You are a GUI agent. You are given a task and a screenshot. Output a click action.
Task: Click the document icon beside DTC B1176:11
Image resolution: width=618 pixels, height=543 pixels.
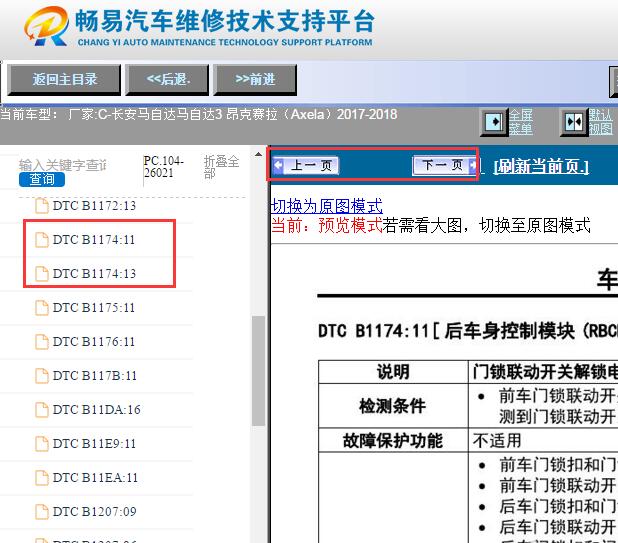click(42, 342)
